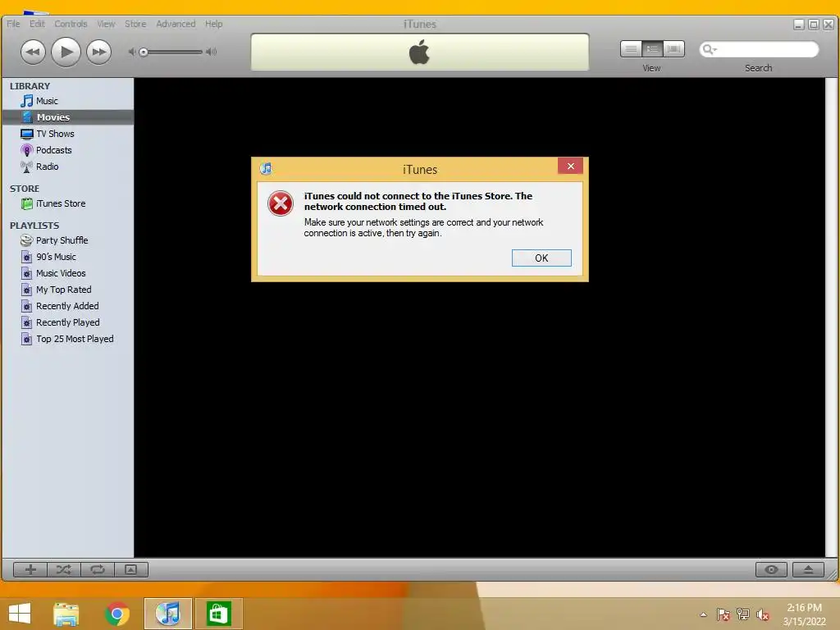This screenshot has height=630, width=840.
Task: Click the taskbar clock and date
Action: (804, 614)
